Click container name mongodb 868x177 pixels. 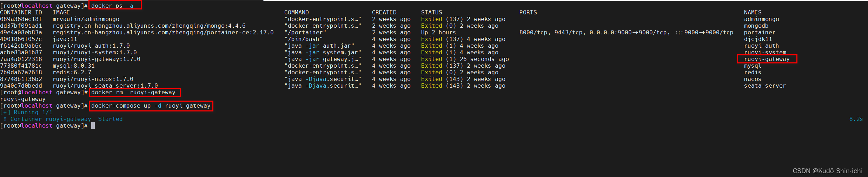pyautogui.click(x=756, y=26)
